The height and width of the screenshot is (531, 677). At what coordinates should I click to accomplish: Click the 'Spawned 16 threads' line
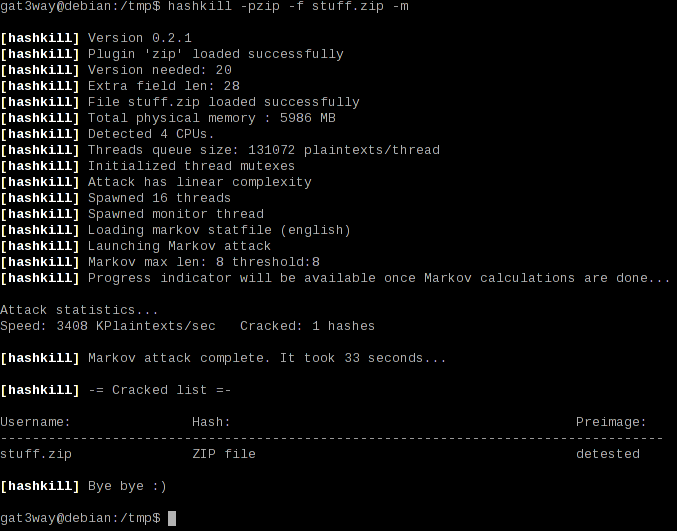coord(159,198)
